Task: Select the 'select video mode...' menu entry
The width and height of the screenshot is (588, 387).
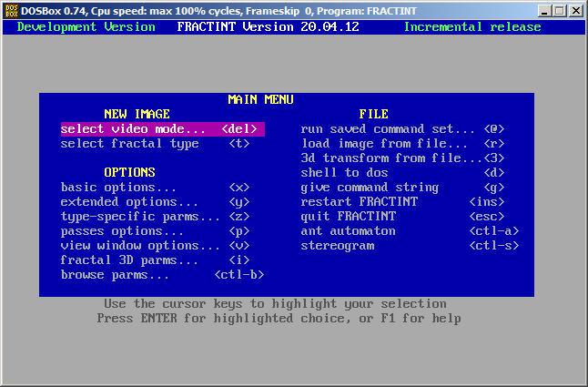Action: (x=162, y=129)
